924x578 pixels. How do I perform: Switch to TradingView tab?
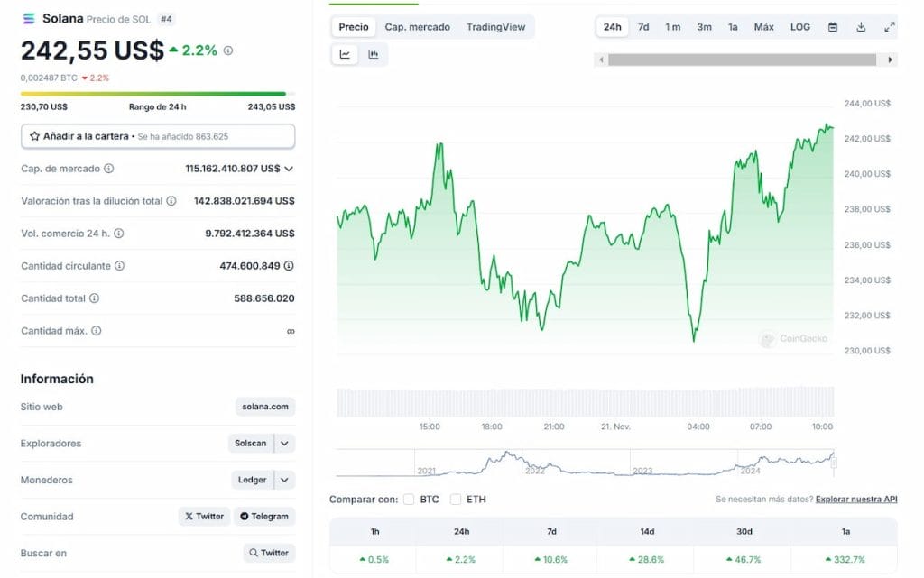[x=495, y=27]
